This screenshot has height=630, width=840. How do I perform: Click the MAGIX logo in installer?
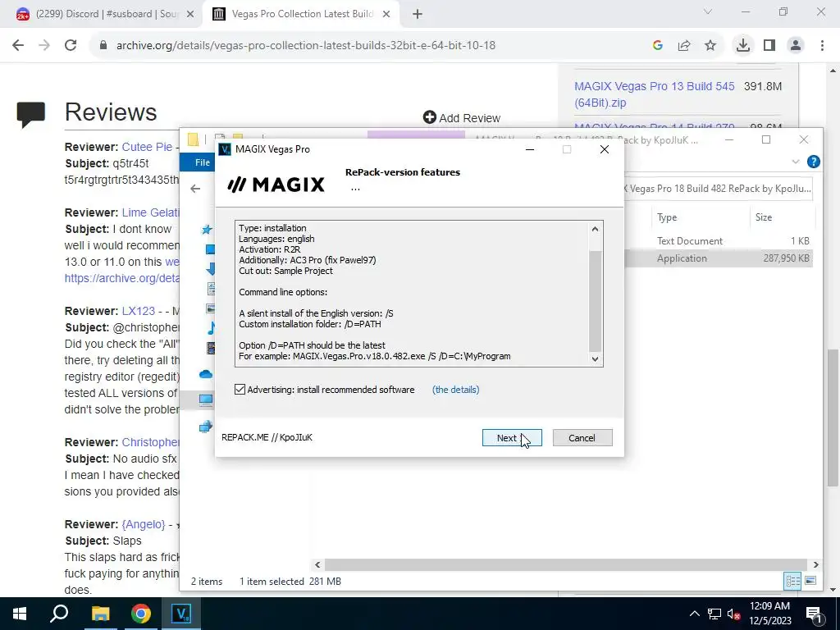coord(276,185)
